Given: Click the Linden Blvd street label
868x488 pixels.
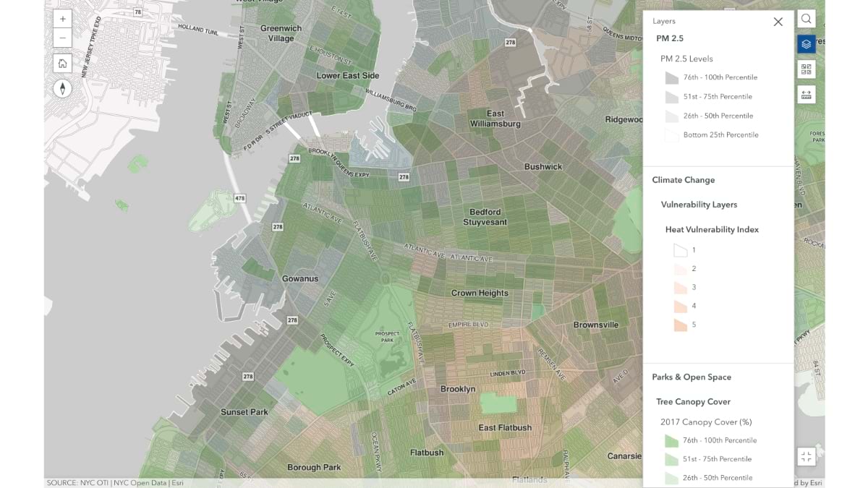Looking at the screenshot, I should pos(508,373).
